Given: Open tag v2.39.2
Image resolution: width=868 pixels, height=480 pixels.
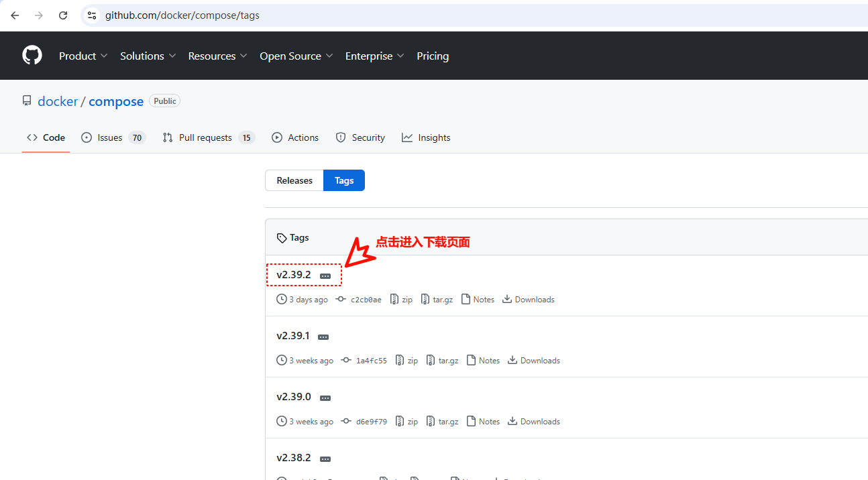Looking at the screenshot, I should click(294, 275).
